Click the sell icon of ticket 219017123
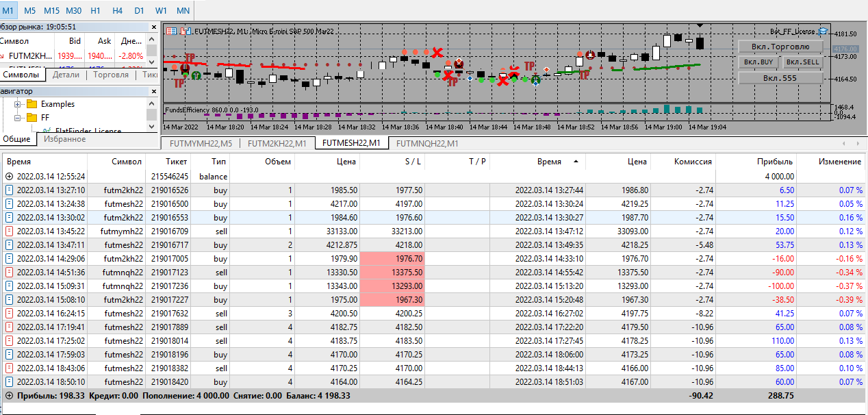868x415 pixels. [9, 272]
